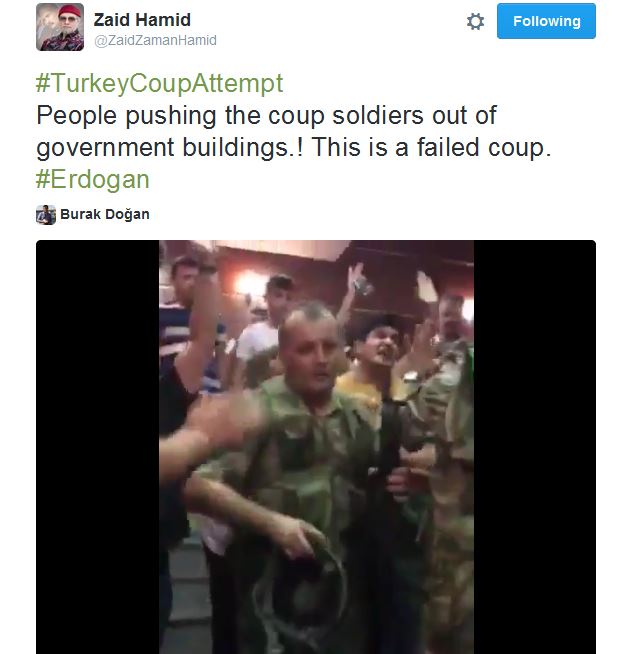Open the #TurkeyCoupAttempt hashtag
This screenshot has width=627, height=654.
point(159,83)
